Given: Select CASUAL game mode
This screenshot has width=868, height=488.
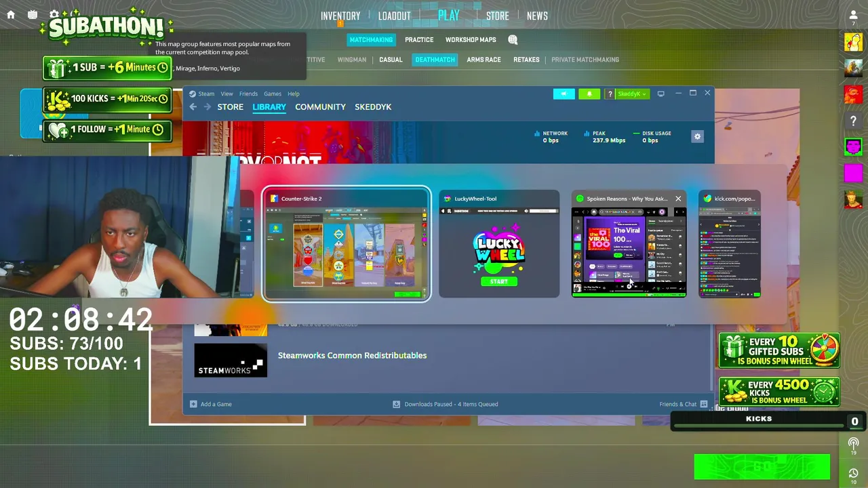Looking at the screenshot, I should point(391,60).
